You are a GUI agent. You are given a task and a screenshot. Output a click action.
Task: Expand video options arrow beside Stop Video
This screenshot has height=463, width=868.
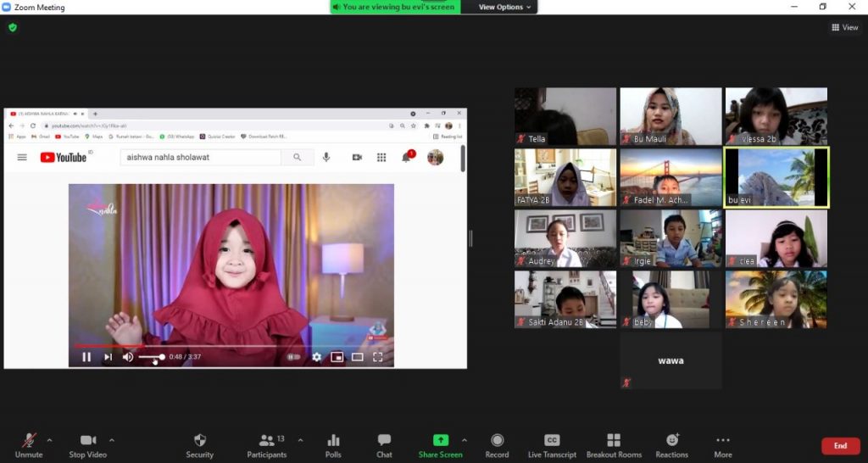point(112,440)
